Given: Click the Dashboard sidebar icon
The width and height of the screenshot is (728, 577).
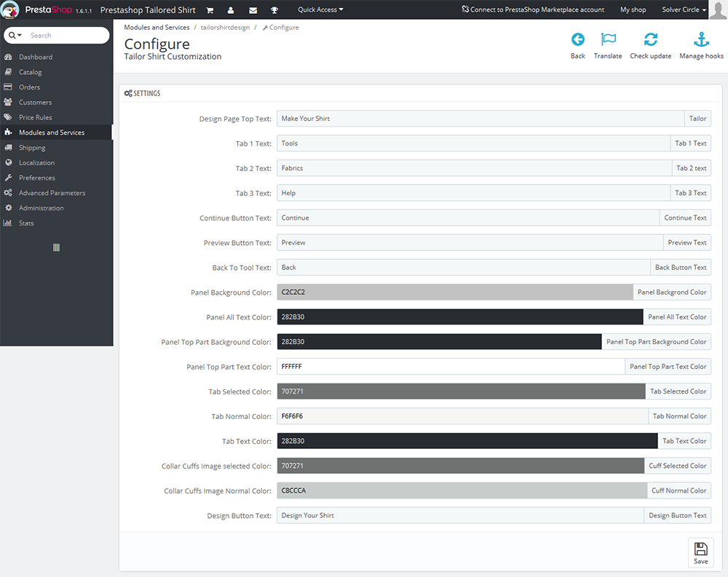Looking at the screenshot, I should click(8, 57).
